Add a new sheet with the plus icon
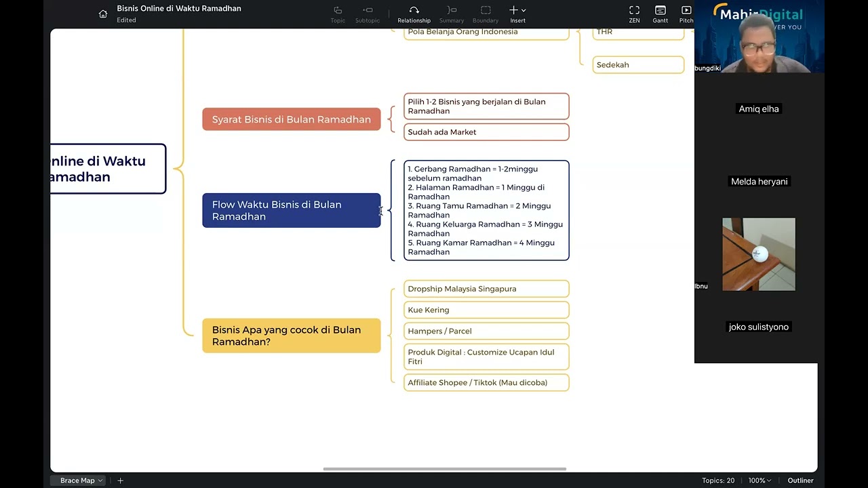Viewport: 868px width, 488px height. (x=120, y=481)
